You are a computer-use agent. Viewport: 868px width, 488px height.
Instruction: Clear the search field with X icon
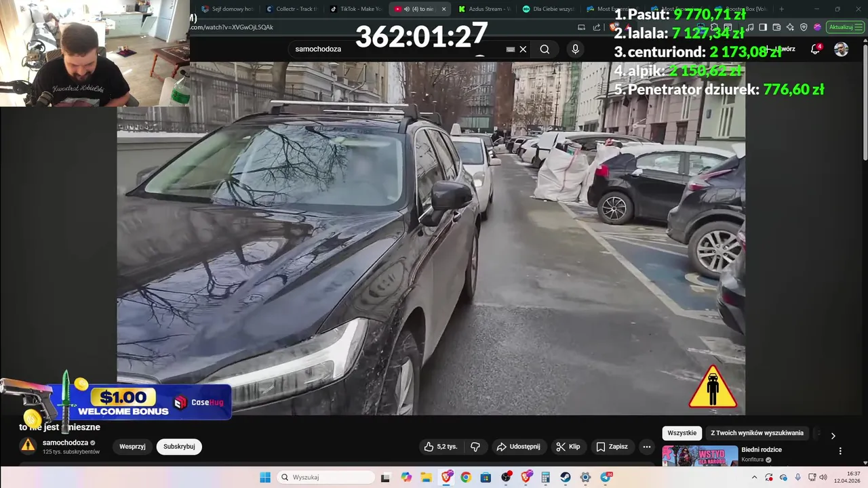tap(523, 49)
